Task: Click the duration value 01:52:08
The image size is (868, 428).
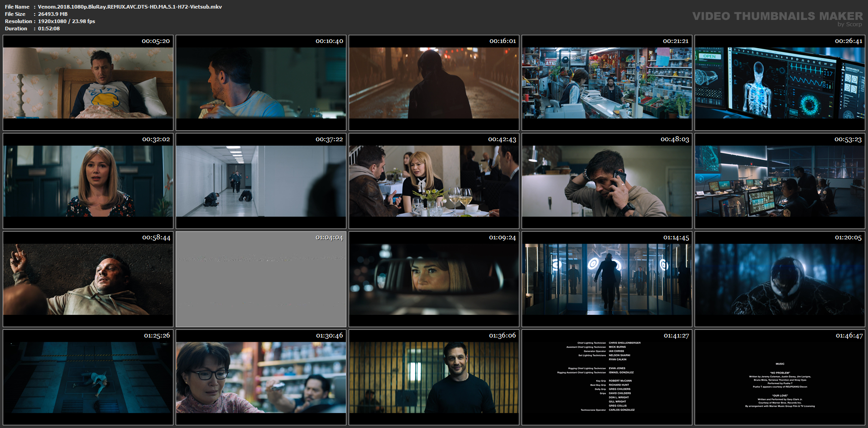Action: coord(49,29)
